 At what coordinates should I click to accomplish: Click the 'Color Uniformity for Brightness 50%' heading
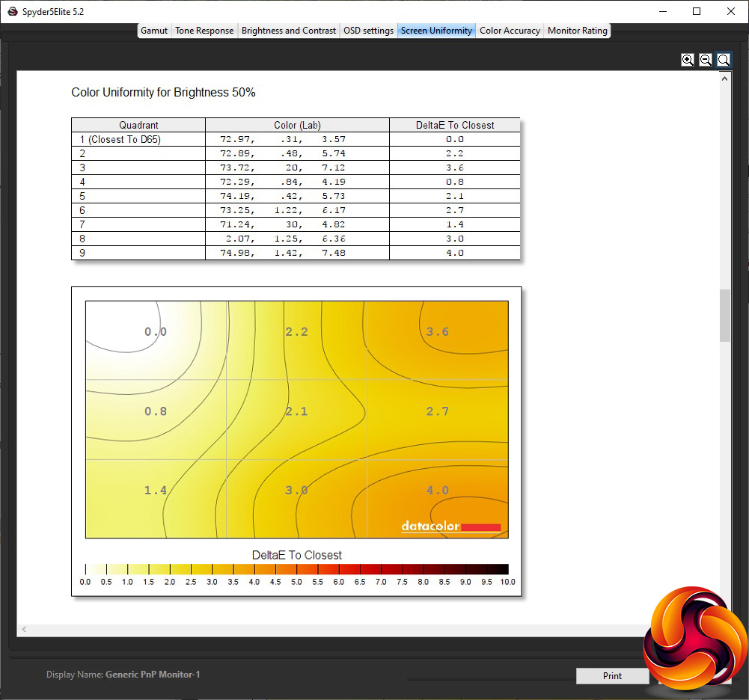[163, 92]
